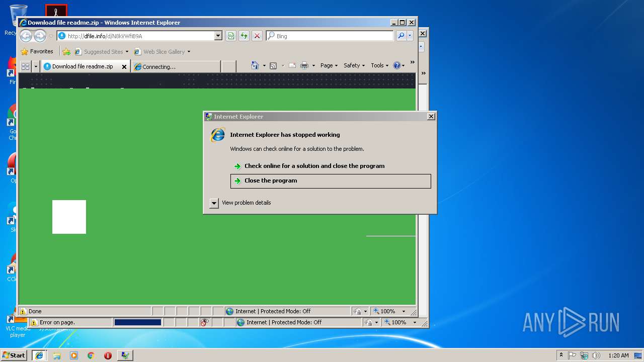Viewport: 644px width, 362px height.
Task: Refresh the page with the green arrows
Action: (244, 36)
